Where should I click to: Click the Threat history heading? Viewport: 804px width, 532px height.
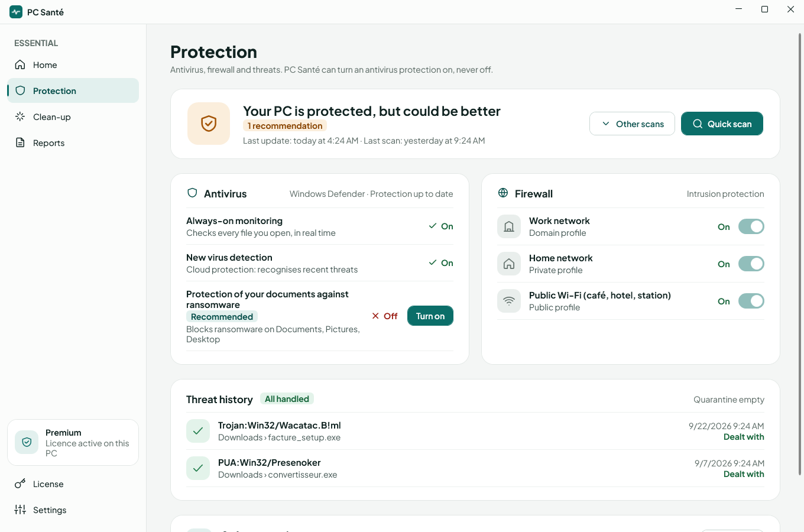pyautogui.click(x=219, y=400)
